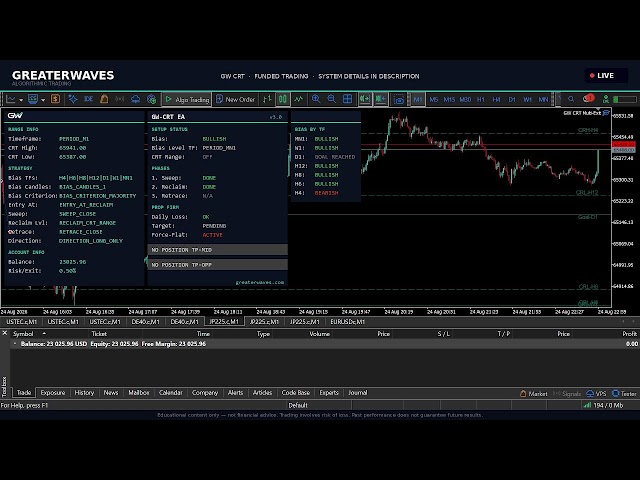640x480 pixels.
Task: Switch to the H1 timeframe
Action: click(x=481, y=99)
